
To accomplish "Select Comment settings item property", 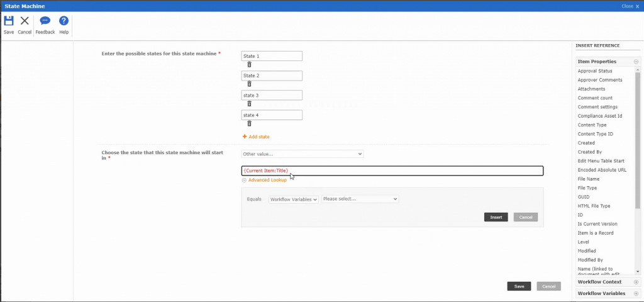I will [x=597, y=107].
